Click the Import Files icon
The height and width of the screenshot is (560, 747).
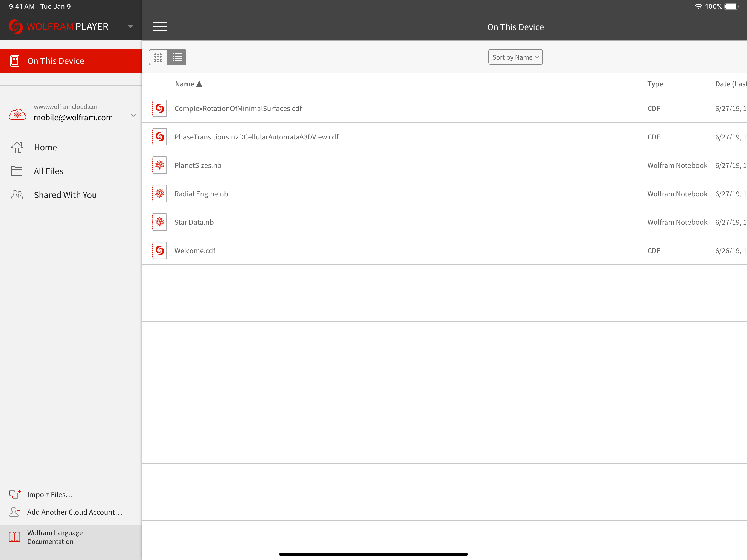(14, 494)
